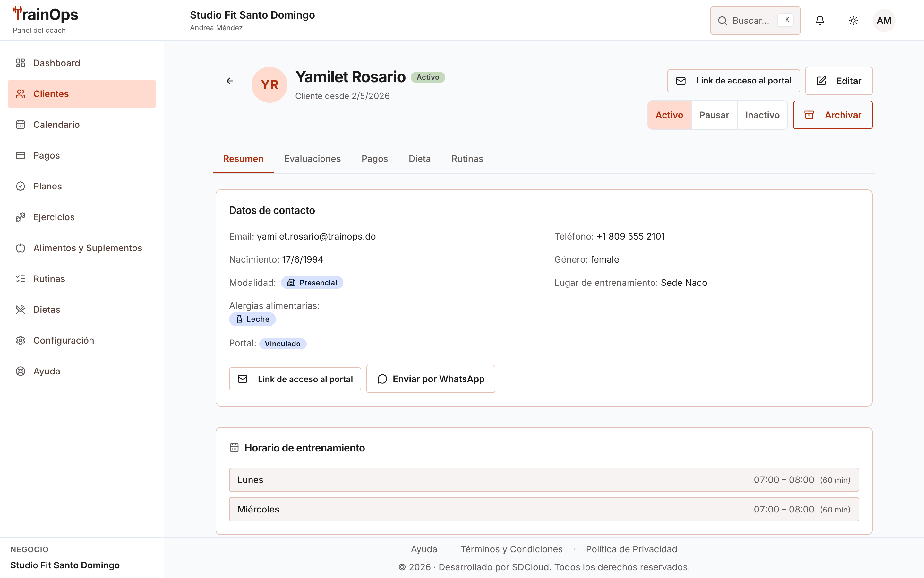Open Planes in the sidebar

point(82,186)
